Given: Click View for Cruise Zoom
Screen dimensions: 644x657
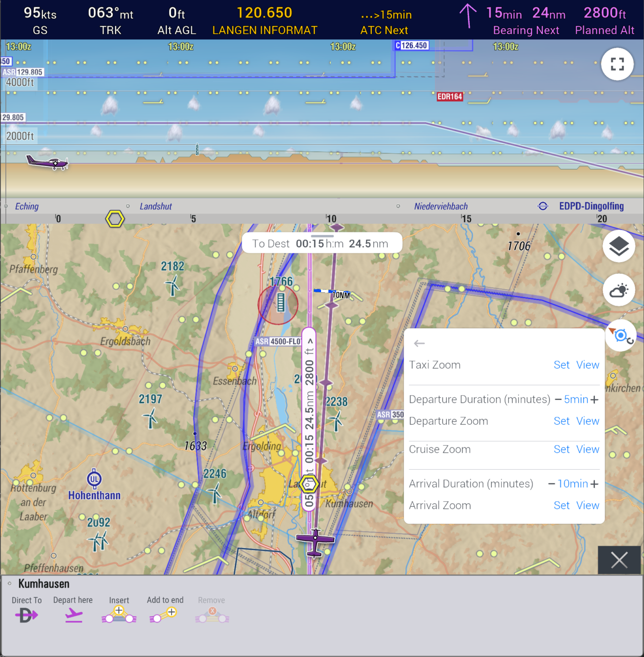Looking at the screenshot, I should tap(588, 449).
